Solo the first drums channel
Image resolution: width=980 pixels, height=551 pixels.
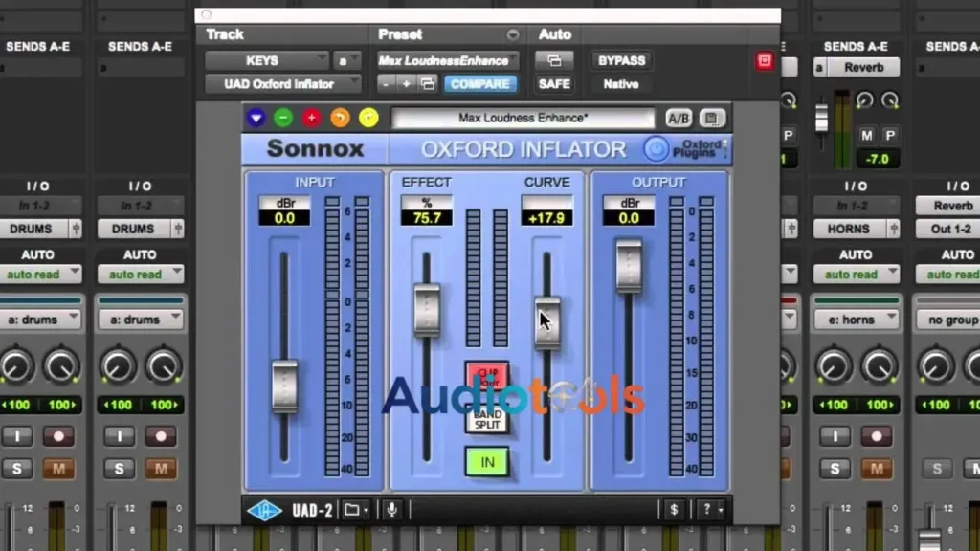(x=17, y=469)
